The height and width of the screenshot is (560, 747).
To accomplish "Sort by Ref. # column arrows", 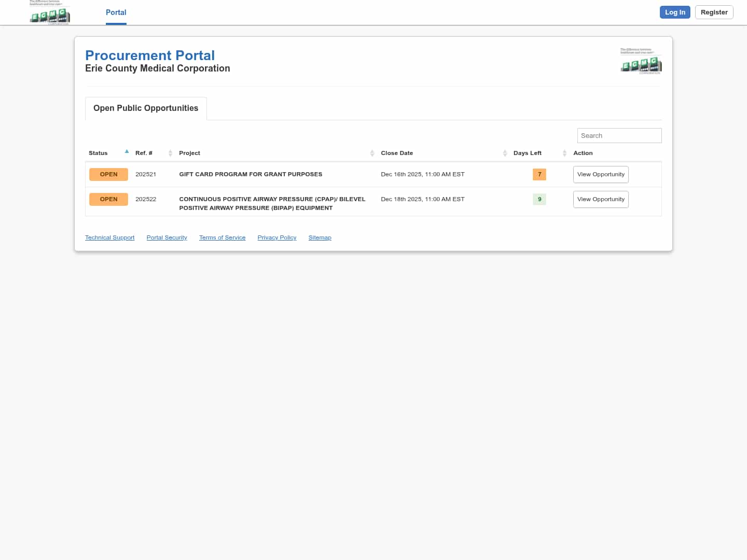I will (x=170, y=153).
